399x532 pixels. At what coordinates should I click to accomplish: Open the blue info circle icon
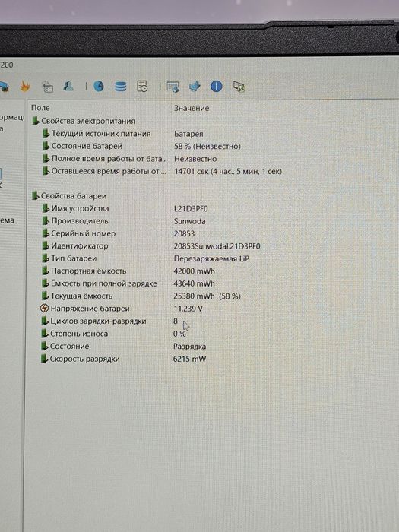tap(216, 86)
